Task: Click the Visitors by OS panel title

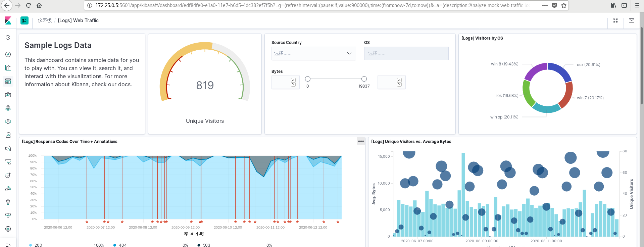Action: tap(482, 38)
